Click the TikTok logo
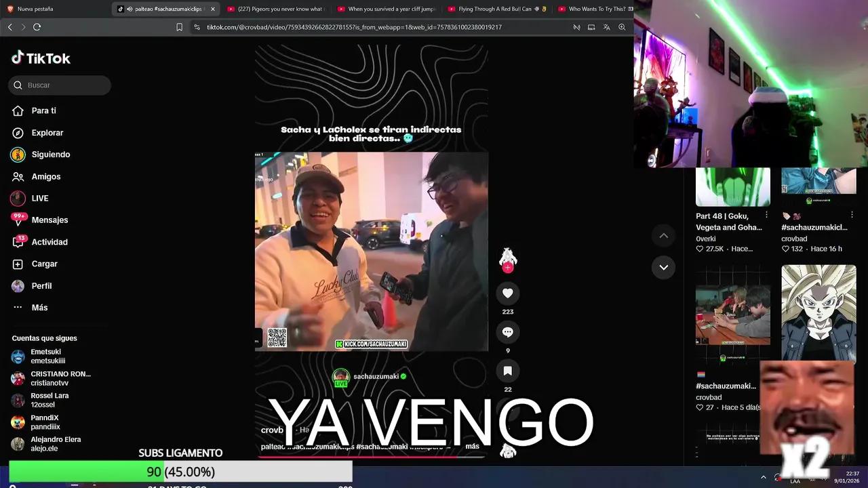 click(x=41, y=58)
